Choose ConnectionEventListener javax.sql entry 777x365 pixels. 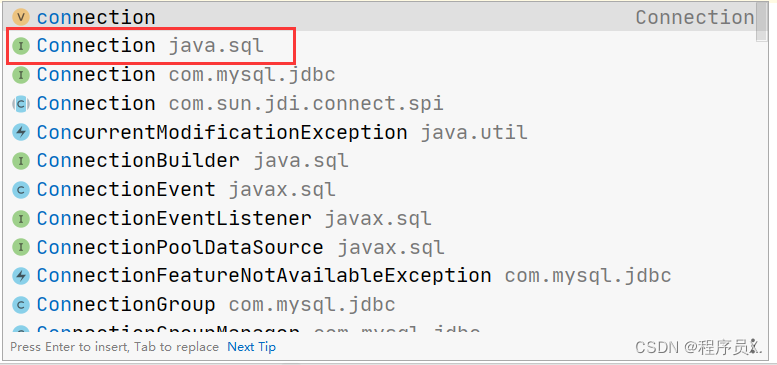click(x=383, y=218)
